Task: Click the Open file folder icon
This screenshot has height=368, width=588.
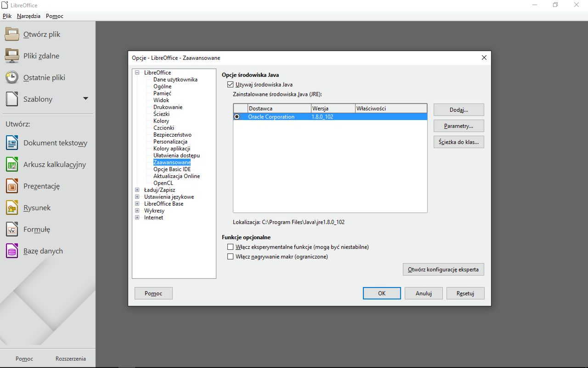Action: click(x=12, y=34)
